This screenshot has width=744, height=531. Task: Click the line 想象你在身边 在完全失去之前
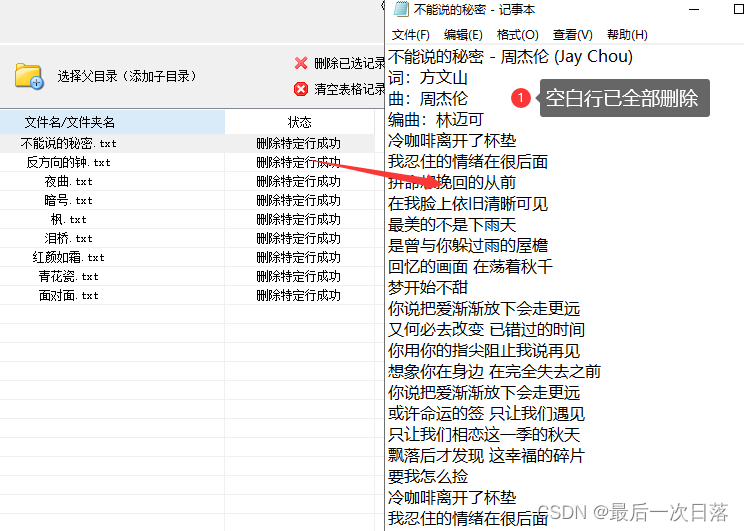coord(494,371)
